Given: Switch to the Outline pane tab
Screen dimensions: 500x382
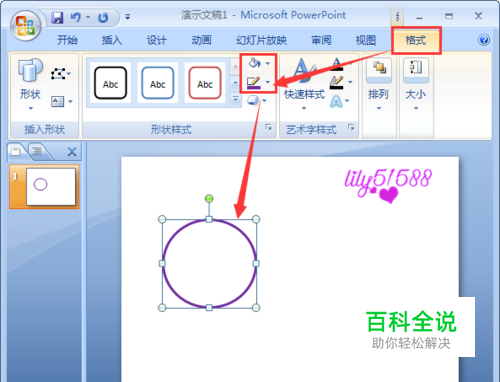Looking at the screenshot, I should pos(37,151).
